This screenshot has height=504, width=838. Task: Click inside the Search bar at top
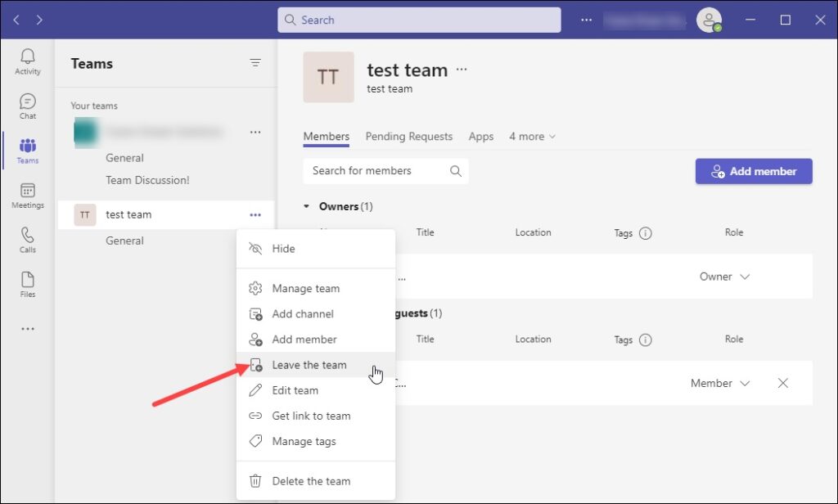pyautogui.click(x=419, y=19)
